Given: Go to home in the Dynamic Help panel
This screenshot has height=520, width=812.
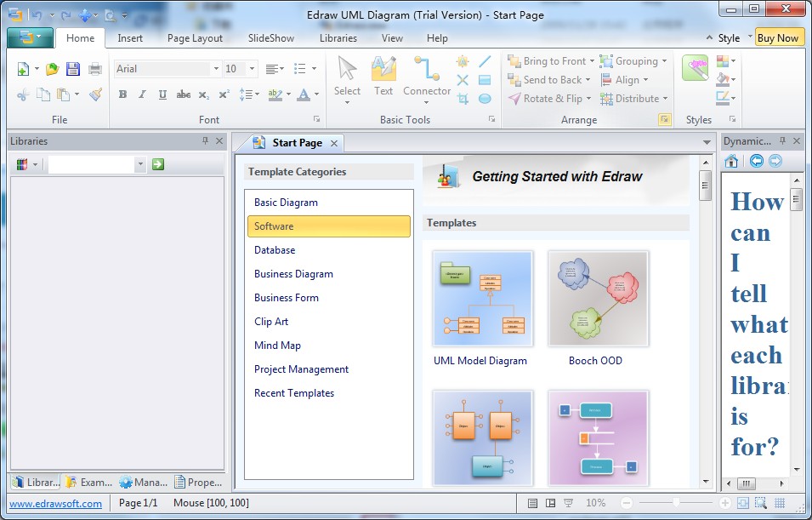Looking at the screenshot, I should 731,161.
